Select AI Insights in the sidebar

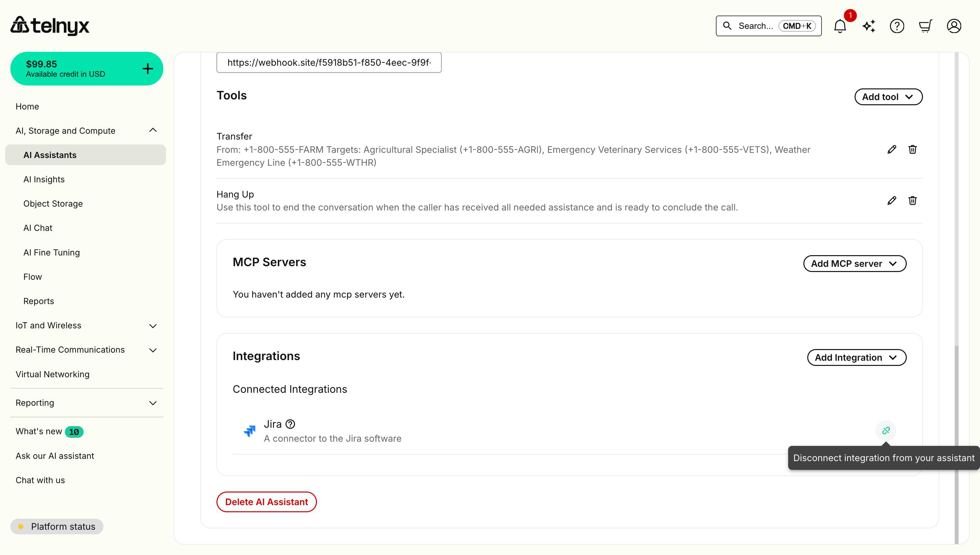pyautogui.click(x=44, y=179)
